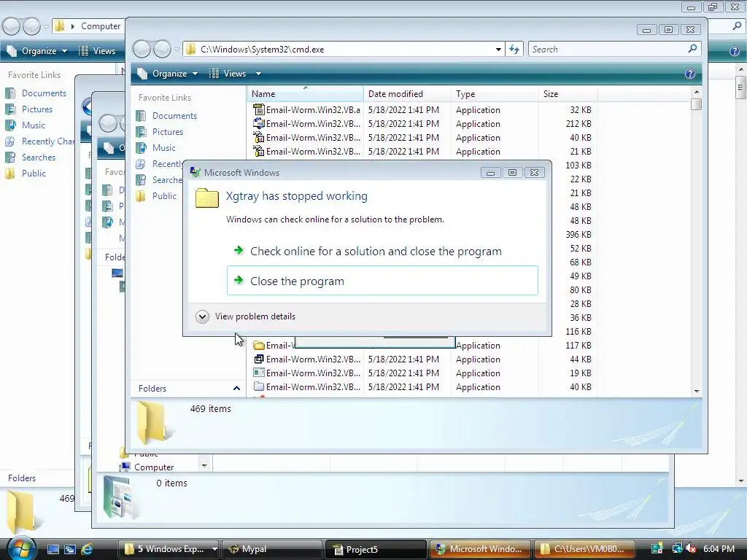747x560 pixels.
Task: Click the Microsoft Windows taskbar button
Action: click(480, 549)
